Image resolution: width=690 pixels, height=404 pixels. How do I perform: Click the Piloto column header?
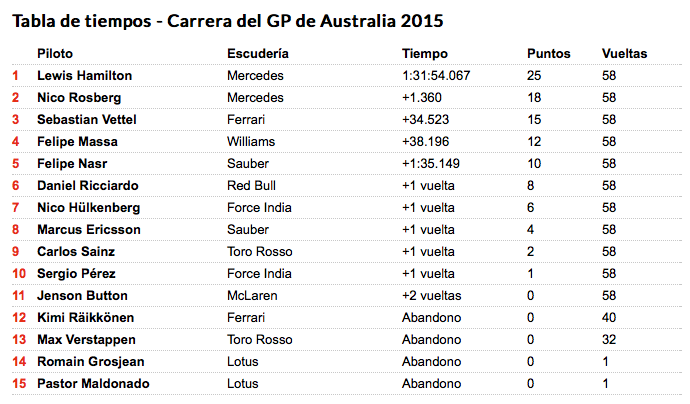coord(55,54)
